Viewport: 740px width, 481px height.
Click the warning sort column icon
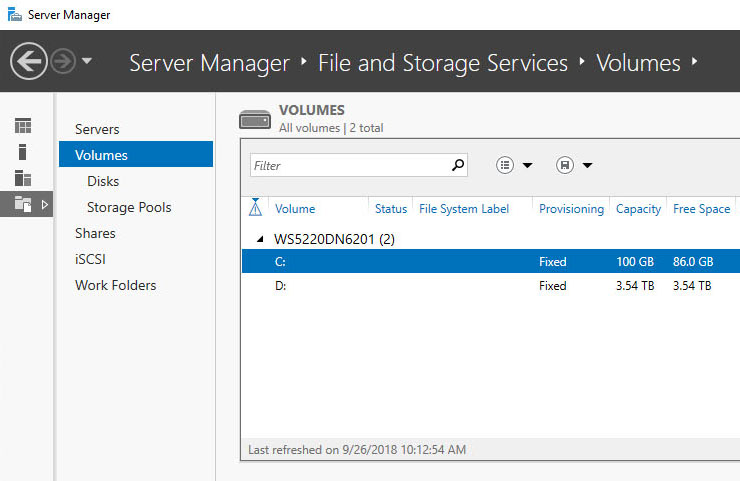pyautogui.click(x=255, y=208)
